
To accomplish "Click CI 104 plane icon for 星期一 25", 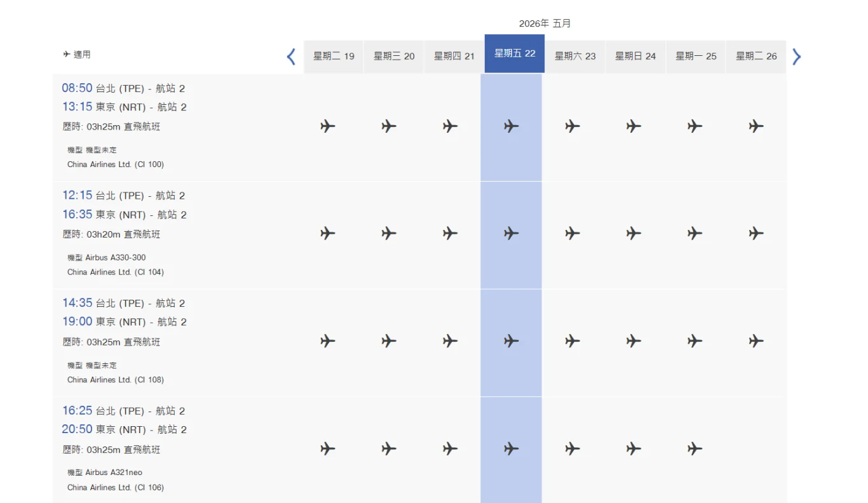I will coord(695,234).
